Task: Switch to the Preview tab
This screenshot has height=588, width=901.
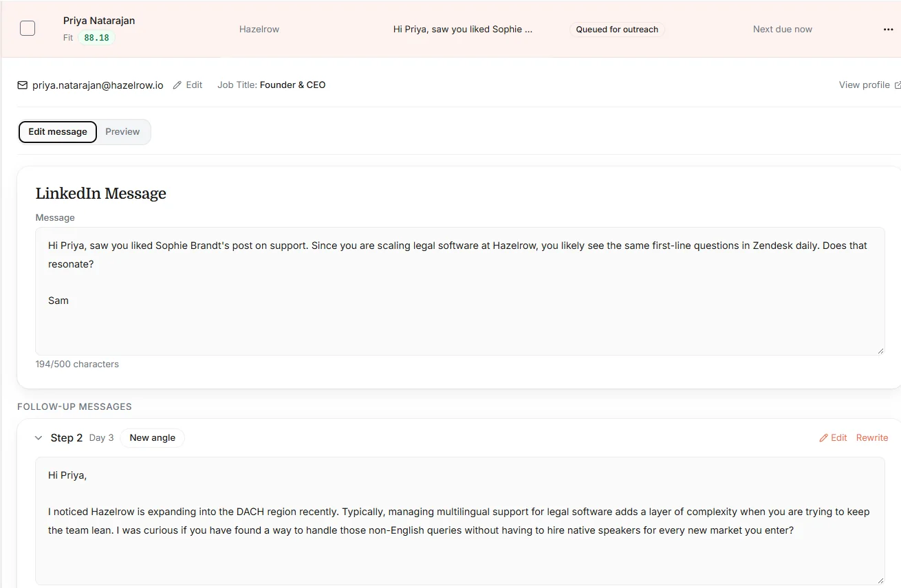Action: (122, 132)
